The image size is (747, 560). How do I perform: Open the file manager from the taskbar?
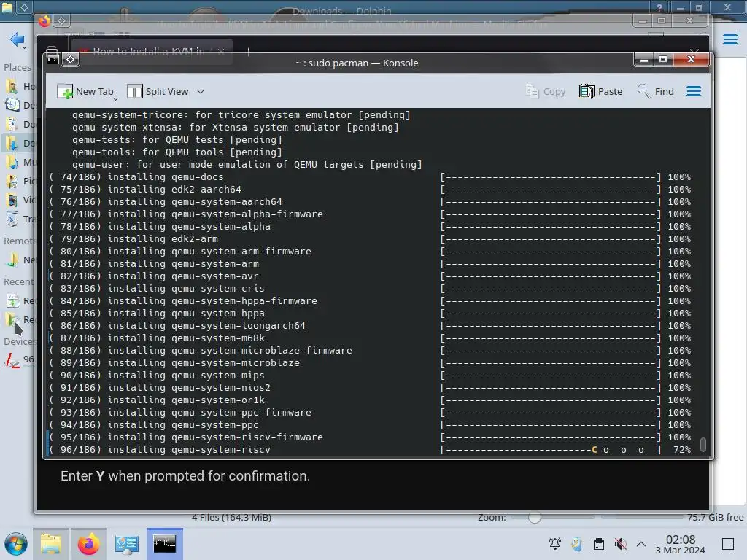[x=50, y=544]
